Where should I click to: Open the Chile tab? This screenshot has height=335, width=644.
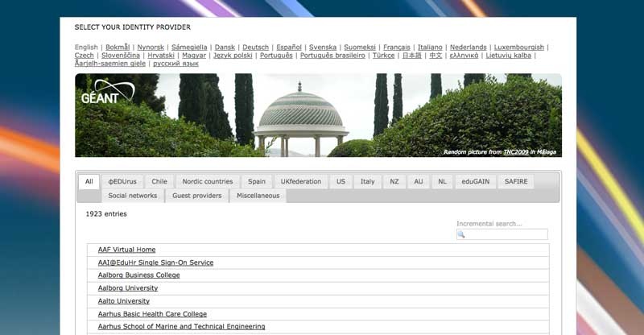point(159,182)
